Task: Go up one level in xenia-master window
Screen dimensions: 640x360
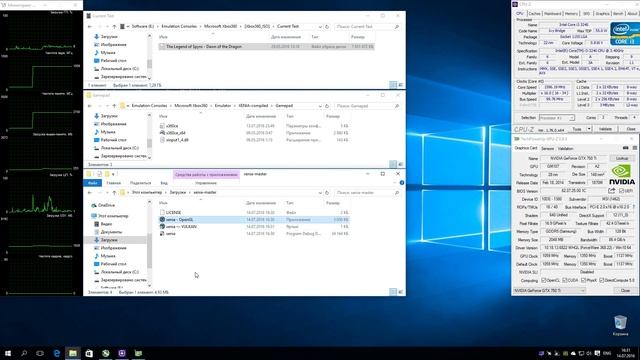Action: click(x=114, y=193)
